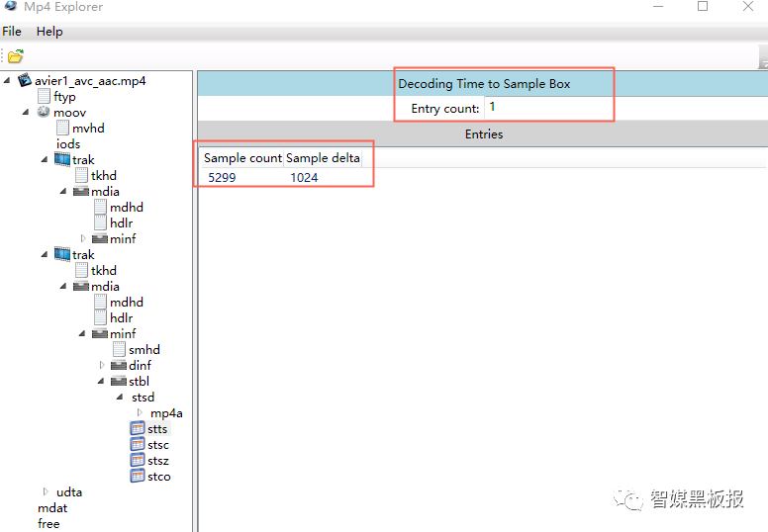Click the Sample count column header

click(x=242, y=157)
